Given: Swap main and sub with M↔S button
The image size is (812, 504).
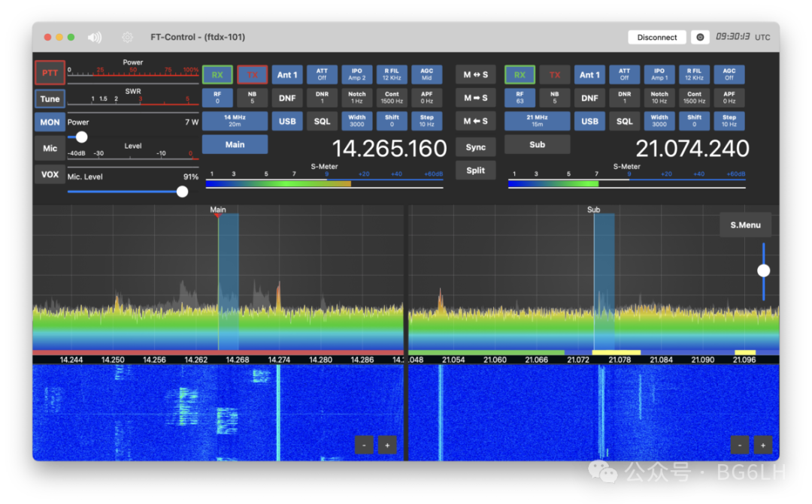Looking at the screenshot, I should point(475,74).
